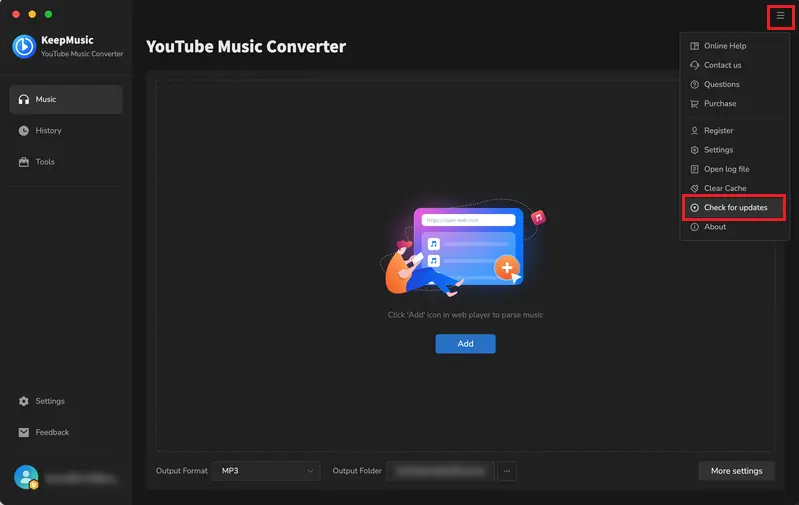Image resolution: width=799 pixels, height=505 pixels.
Task: Click the Output Folder path field
Action: click(x=440, y=471)
